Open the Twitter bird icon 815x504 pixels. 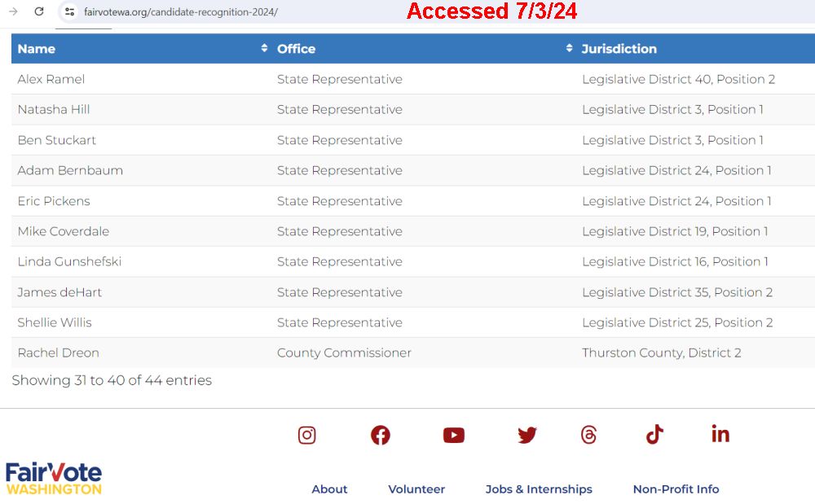pyautogui.click(x=527, y=435)
